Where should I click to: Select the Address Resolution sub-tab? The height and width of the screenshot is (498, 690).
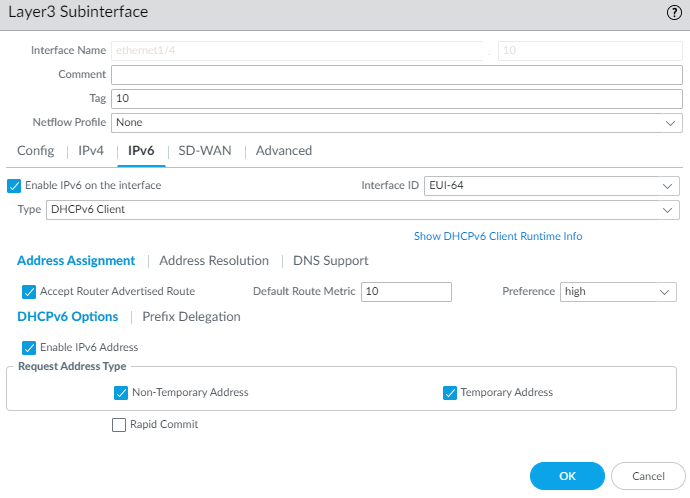pyautogui.click(x=214, y=261)
